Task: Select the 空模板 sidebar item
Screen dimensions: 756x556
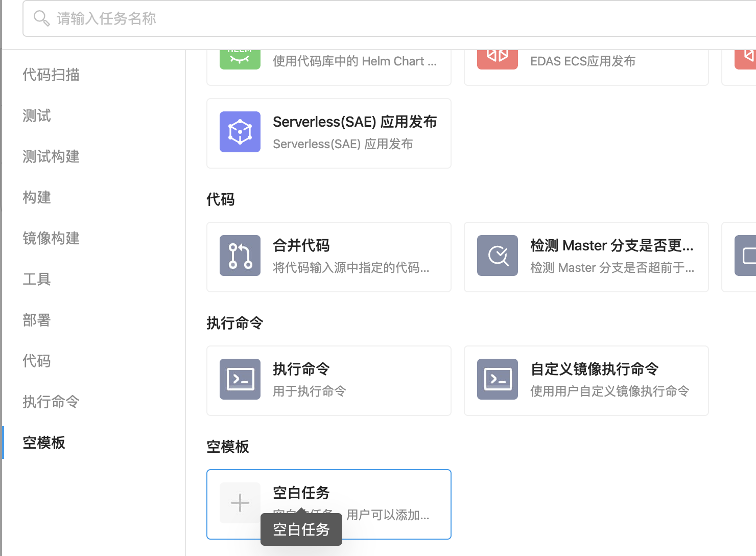Action: [x=44, y=443]
